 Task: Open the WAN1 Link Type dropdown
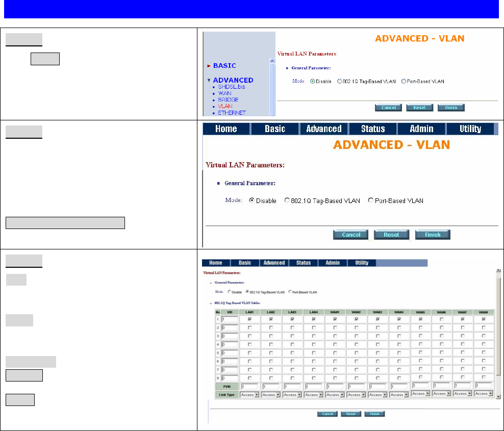point(335,395)
